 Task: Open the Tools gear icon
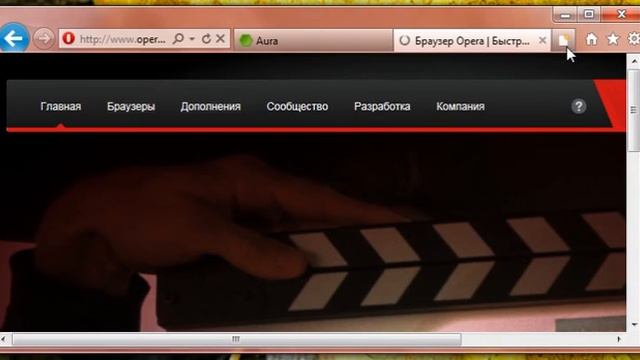[x=634, y=39]
